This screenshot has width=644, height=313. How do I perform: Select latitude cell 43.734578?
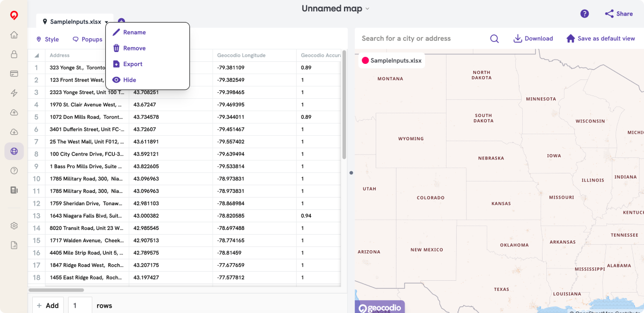171,117
